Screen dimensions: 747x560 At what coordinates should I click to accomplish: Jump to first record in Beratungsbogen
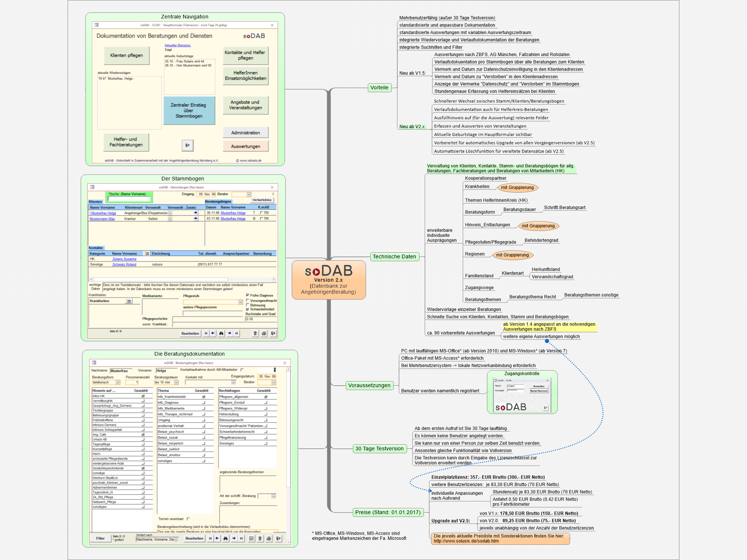click(210, 538)
